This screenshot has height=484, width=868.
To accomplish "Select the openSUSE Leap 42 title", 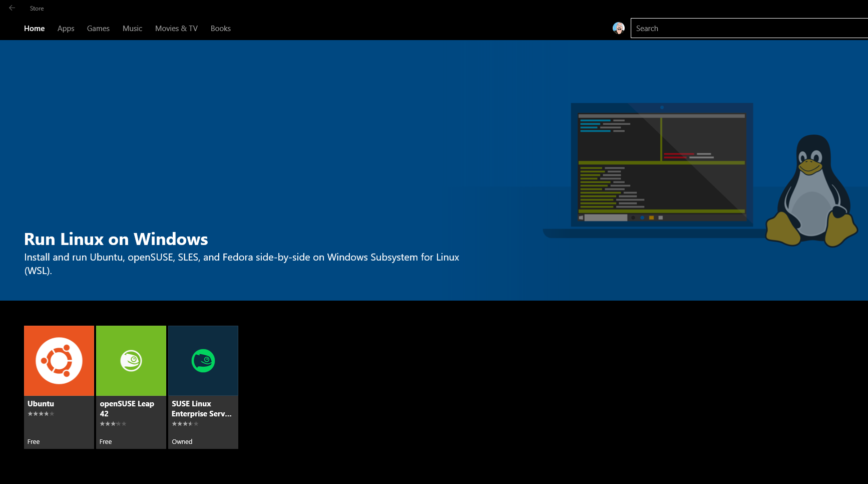I will point(127,409).
